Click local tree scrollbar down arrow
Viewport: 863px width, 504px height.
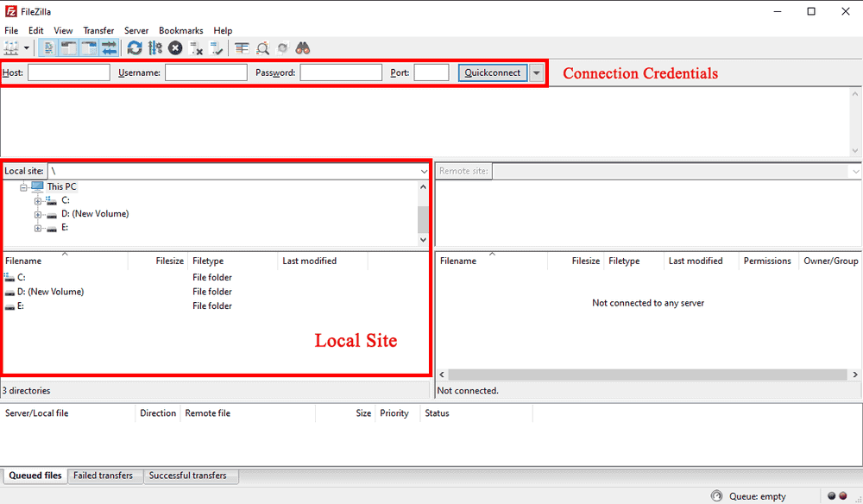click(x=423, y=239)
